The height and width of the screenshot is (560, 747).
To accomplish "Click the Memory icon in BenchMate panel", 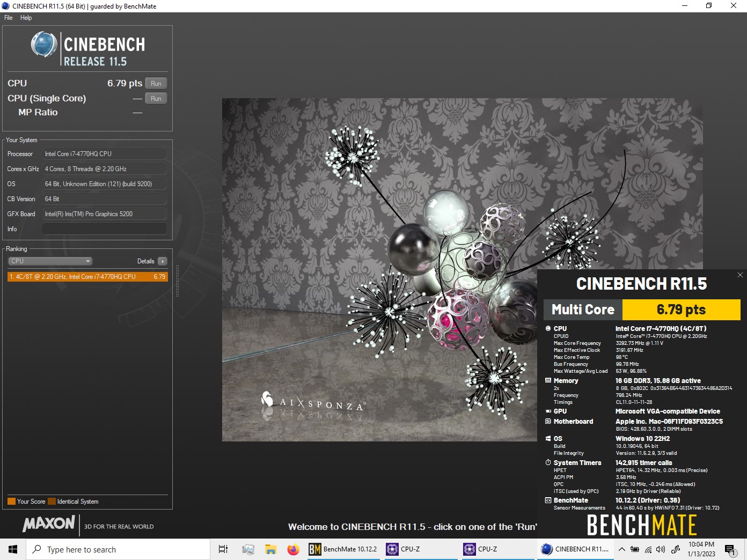I will point(548,380).
